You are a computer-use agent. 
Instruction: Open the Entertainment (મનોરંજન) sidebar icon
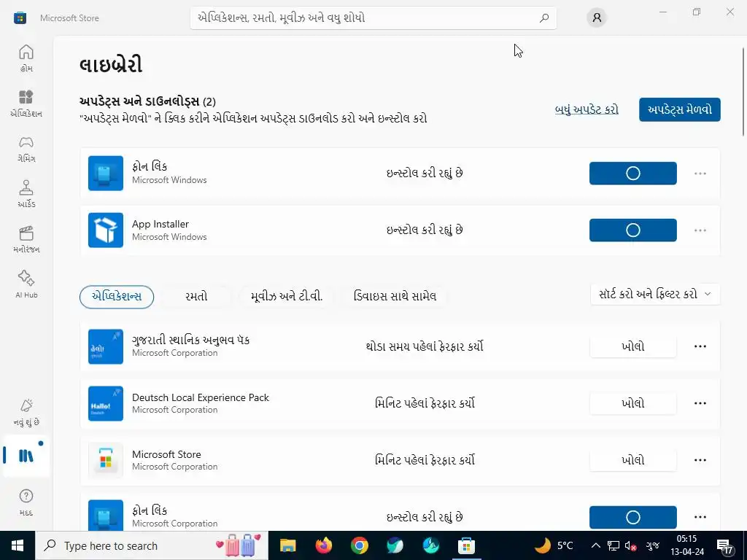[x=26, y=239]
